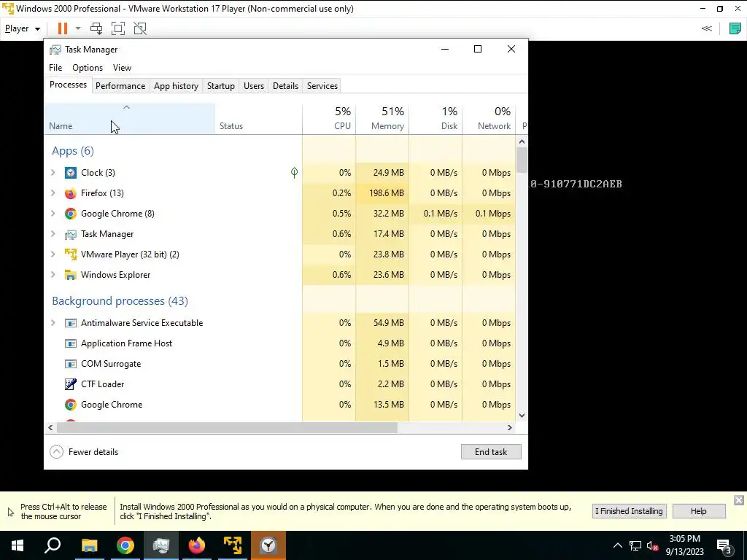Image resolution: width=747 pixels, height=560 pixels.
Task: Click the Send Ctrl+Alt+Del icon in VMware toolbar
Action: (x=96, y=28)
